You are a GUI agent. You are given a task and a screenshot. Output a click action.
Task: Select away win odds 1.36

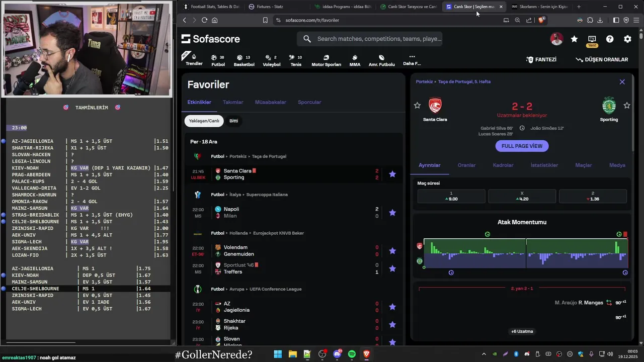tap(593, 196)
